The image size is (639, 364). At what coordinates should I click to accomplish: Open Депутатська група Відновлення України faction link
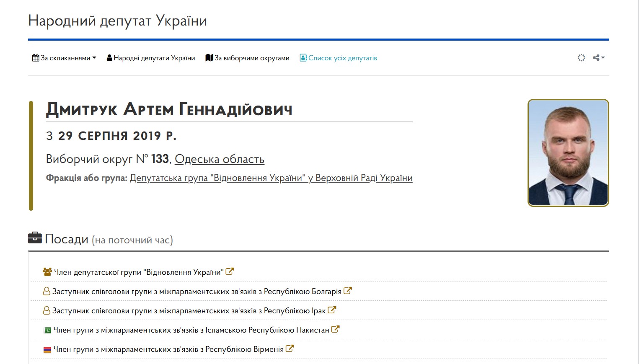click(x=271, y=178)
